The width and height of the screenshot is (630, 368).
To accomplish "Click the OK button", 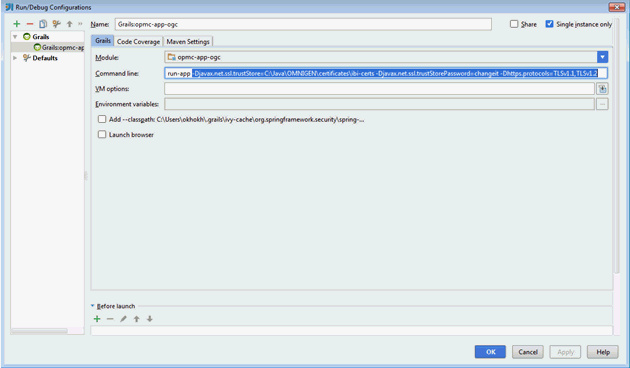I will (x=490, y=352).
